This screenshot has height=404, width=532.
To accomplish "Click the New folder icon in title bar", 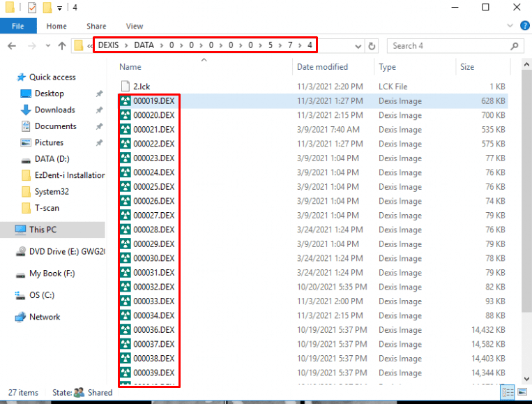I will click(47, 8).
